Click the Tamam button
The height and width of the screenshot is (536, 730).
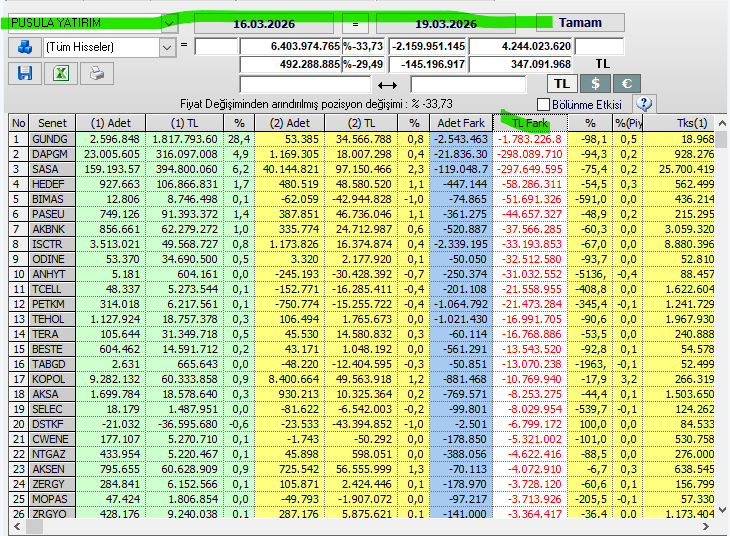tap(580, 23)
